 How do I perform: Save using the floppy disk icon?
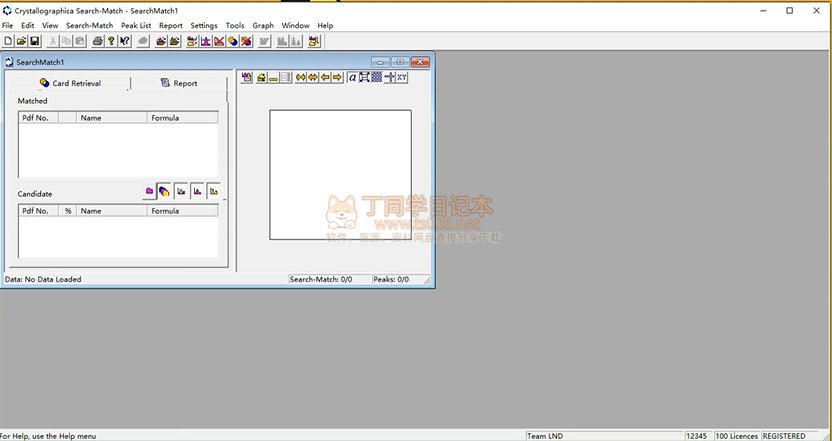coord(34,41)
